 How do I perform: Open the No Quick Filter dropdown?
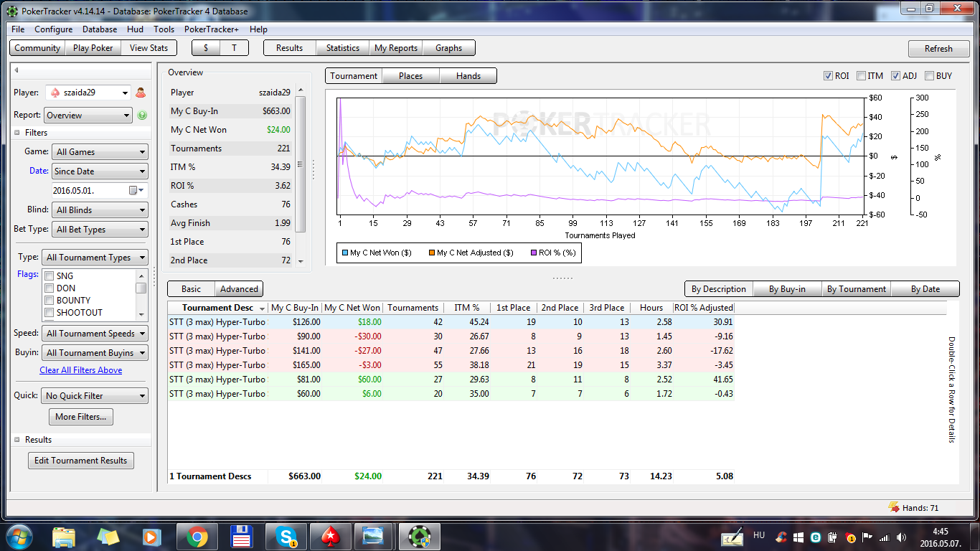pos(95,396)
